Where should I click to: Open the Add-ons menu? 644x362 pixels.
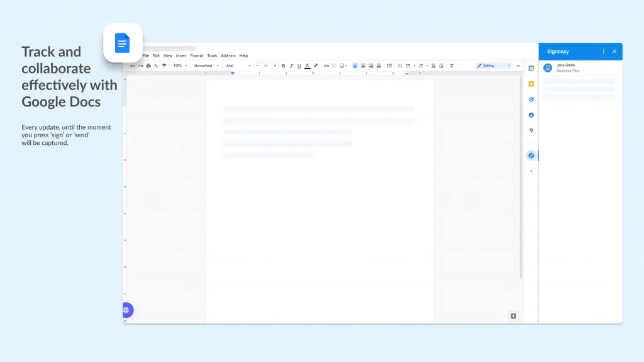(x=228, y=55)
